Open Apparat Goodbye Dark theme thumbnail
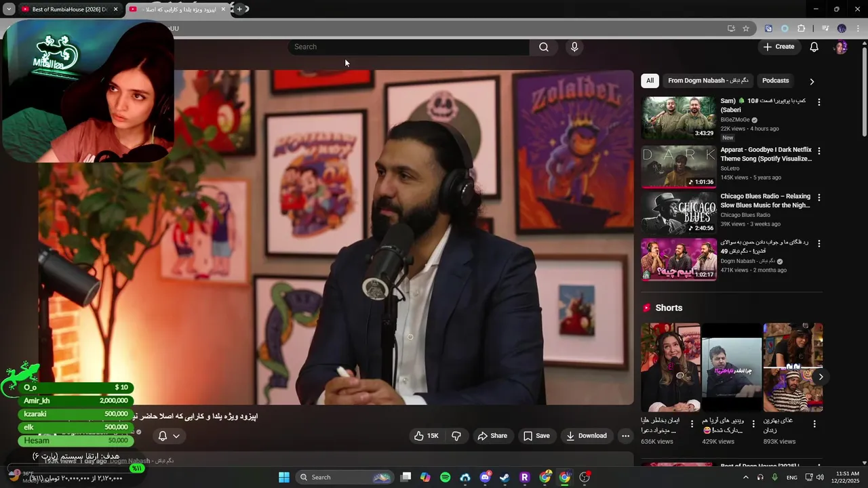The width and height of the screenshot is (868, 488). [x=678, y=167]
